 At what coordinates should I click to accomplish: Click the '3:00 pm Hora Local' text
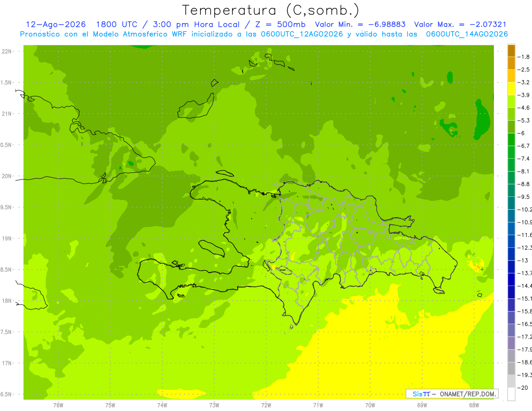point(196,25)
